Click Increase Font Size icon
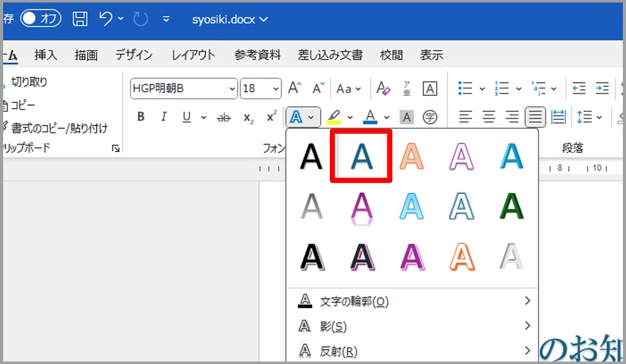Viewport: 626px width, 364px height. (295, 88)
